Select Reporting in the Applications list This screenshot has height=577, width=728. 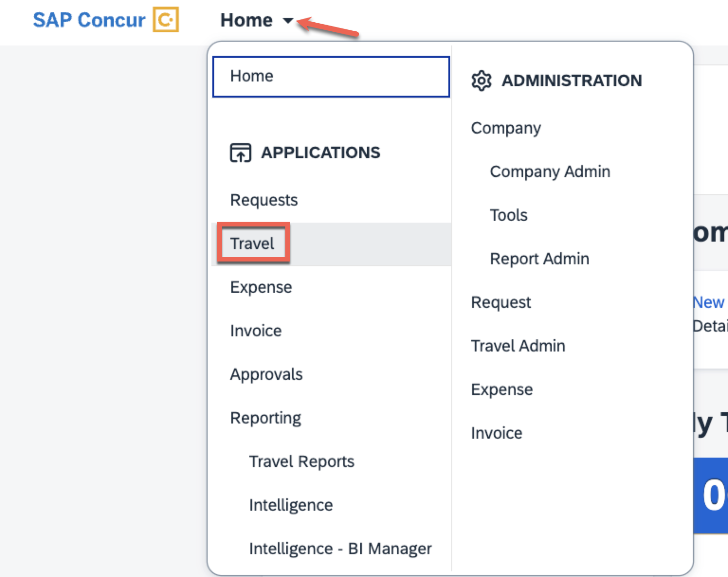[266, 418]
